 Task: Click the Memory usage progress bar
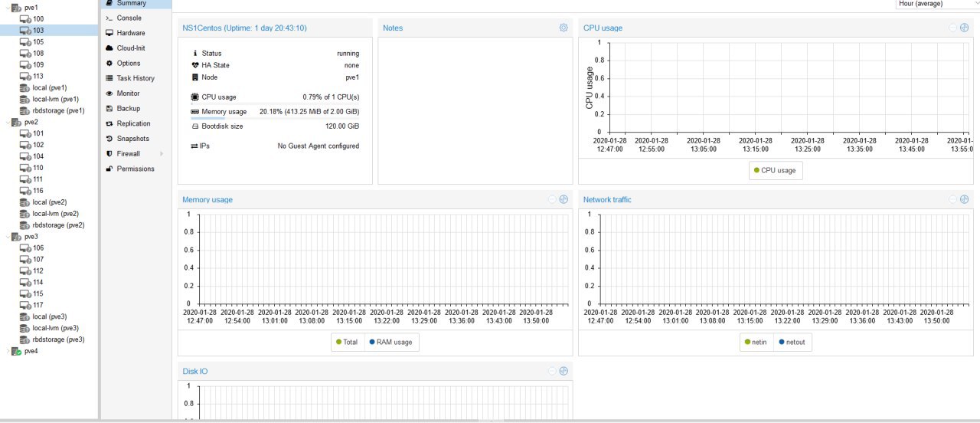point(275,119)
